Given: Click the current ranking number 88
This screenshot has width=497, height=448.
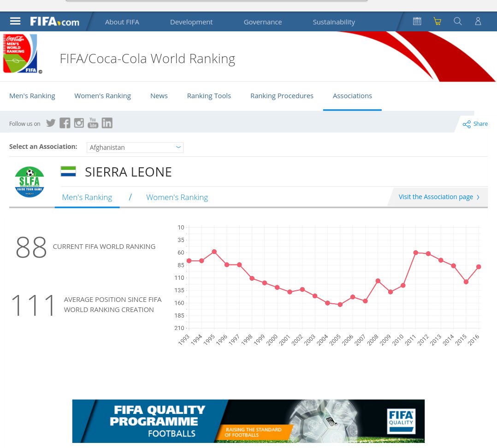Looking at the screenshot, I should pos(31,247).
